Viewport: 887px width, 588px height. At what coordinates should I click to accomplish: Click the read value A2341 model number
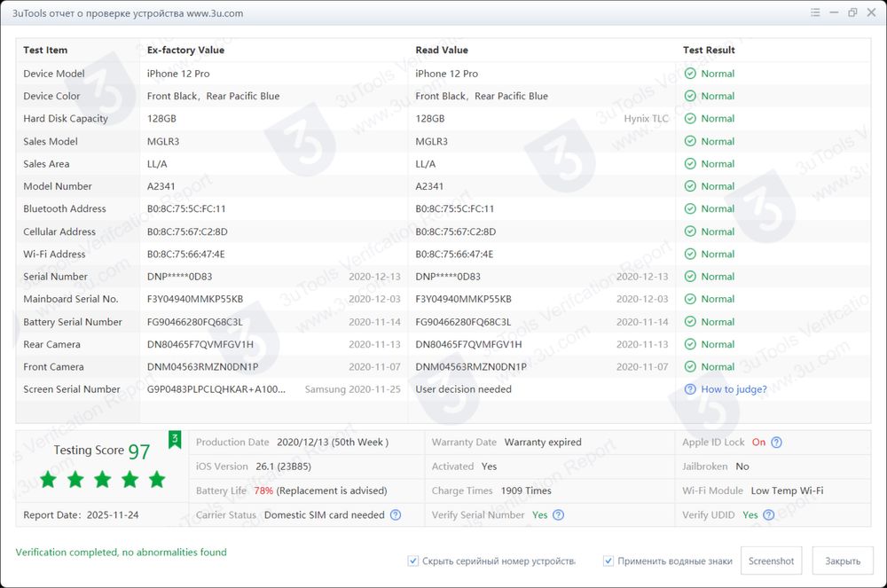coord(429,186)
